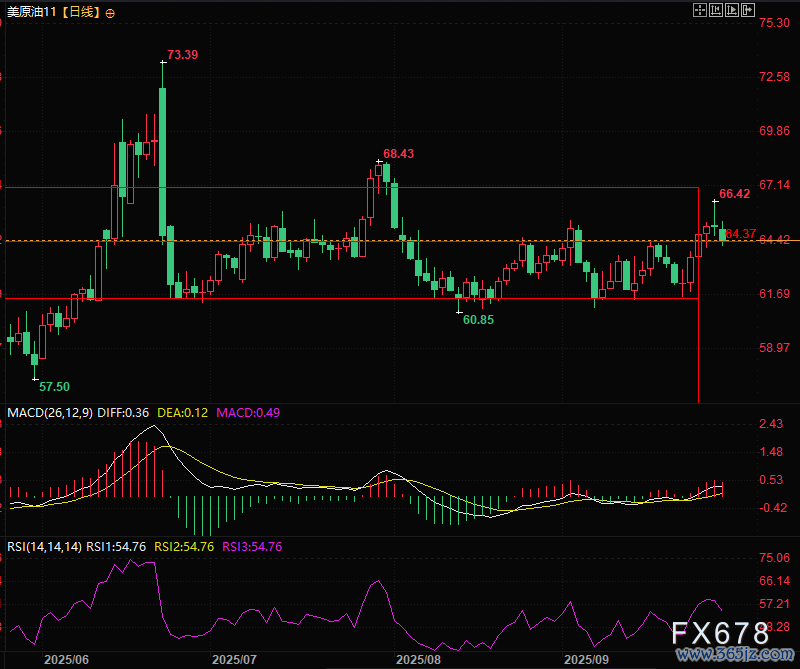Image resolution: width=800 pixels, height=669 pixels.
Task: Click the crosshair cursor icon at top right
Action: (x=701, y=10)
